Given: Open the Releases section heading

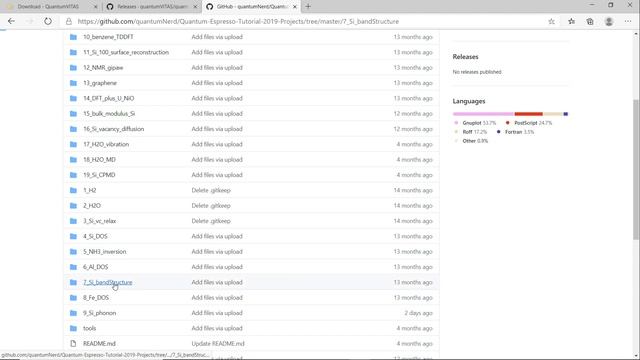Looking at the screenshot, I should pyautogui.click(x=465, y=57).
